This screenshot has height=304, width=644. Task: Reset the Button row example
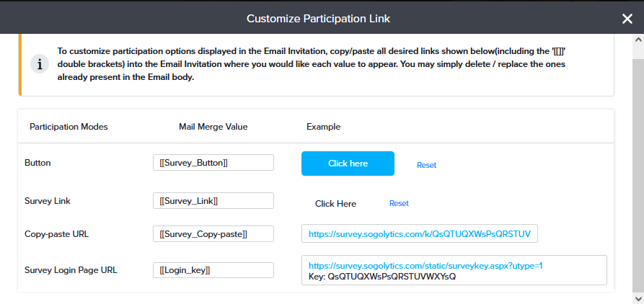point(426,165)
